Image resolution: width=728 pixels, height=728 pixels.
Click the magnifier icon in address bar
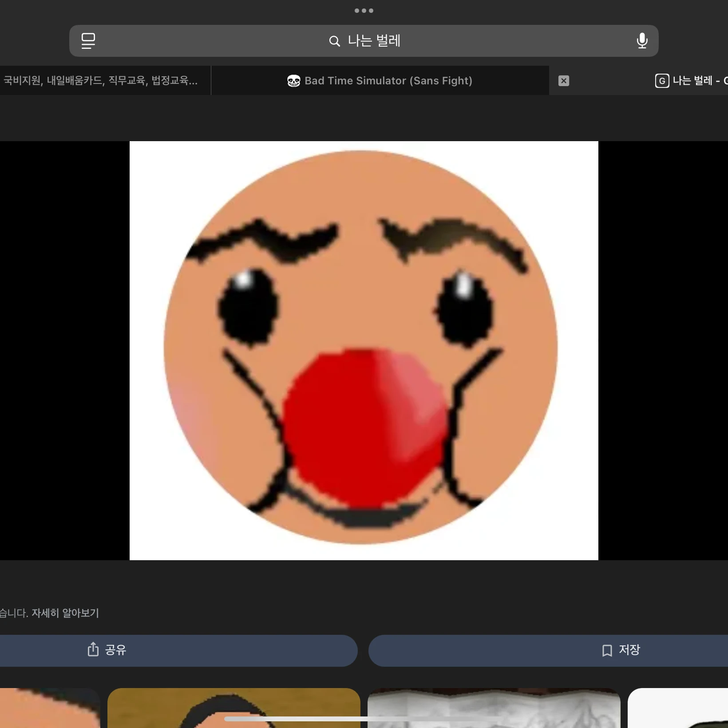click(334, 41)
